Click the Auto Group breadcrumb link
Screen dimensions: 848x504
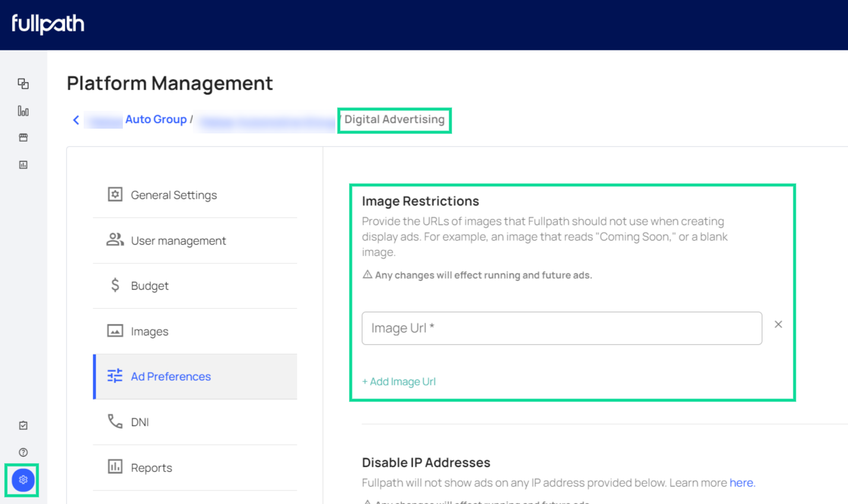point(155,120)
